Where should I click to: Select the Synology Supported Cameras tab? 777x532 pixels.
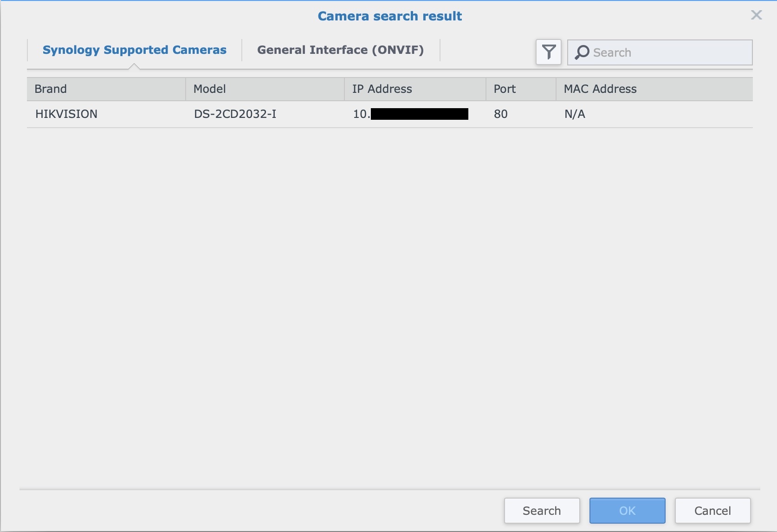pyautogui.click(x=135, y=50)
